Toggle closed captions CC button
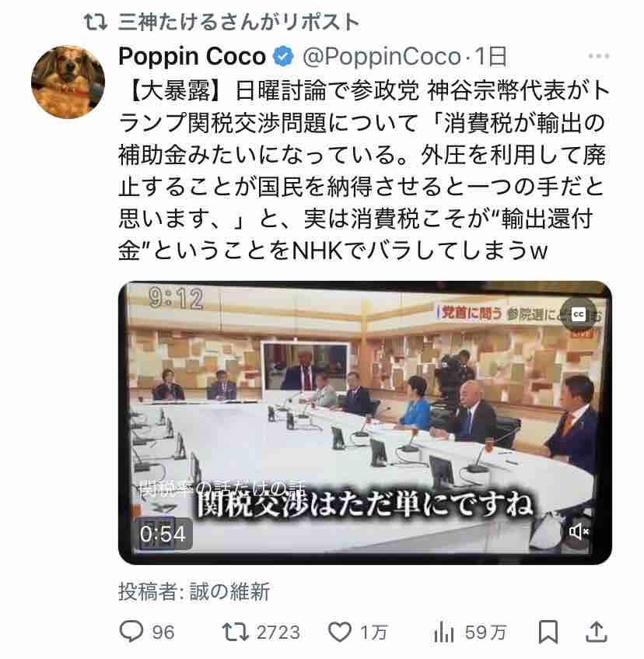 579,314
